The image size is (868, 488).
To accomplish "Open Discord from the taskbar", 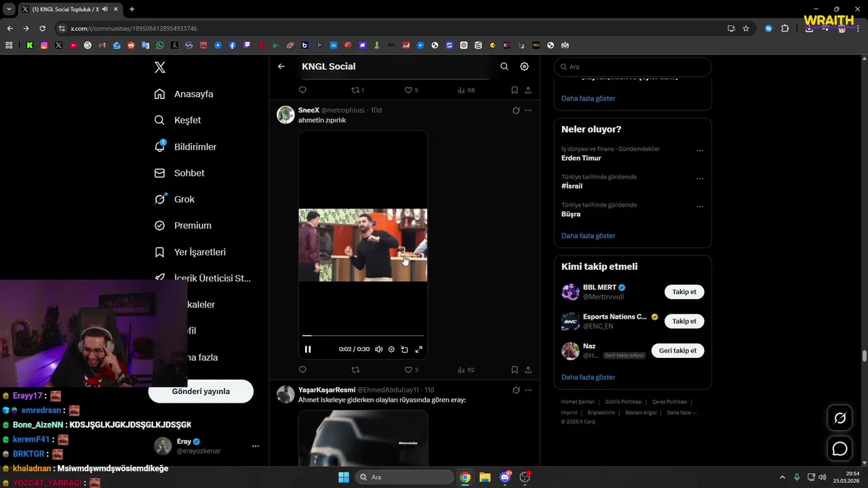I will coord(505,477).
